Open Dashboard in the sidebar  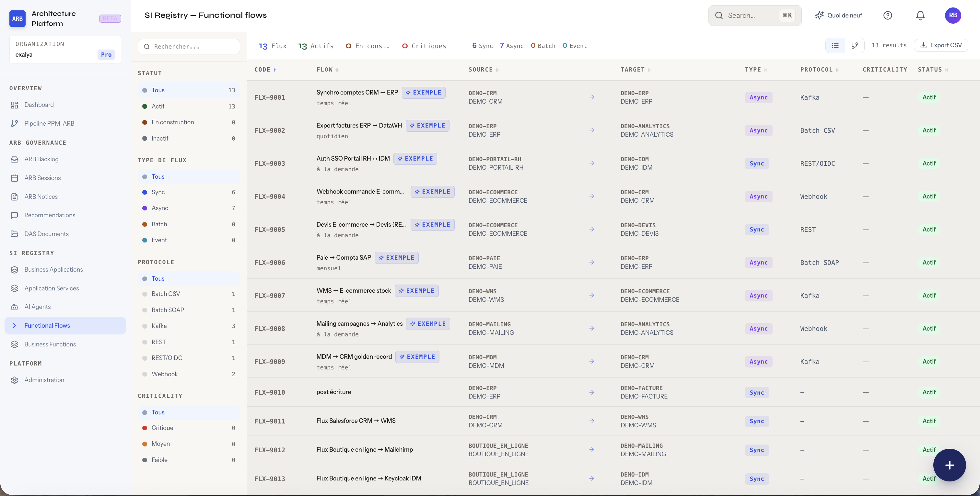[65, 105]
